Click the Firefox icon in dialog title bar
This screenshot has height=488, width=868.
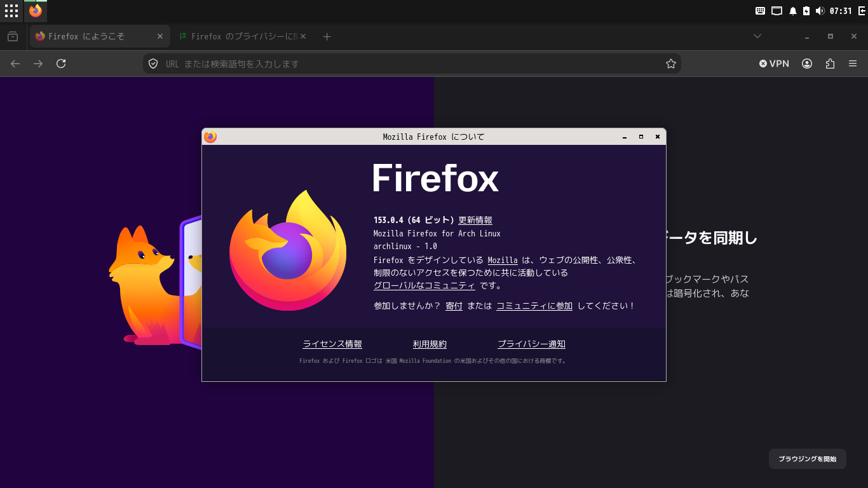210,137
